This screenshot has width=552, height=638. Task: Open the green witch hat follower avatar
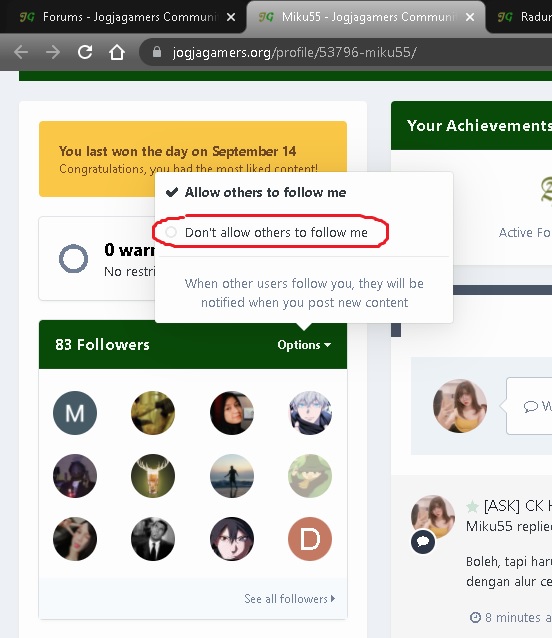(310, 476)
